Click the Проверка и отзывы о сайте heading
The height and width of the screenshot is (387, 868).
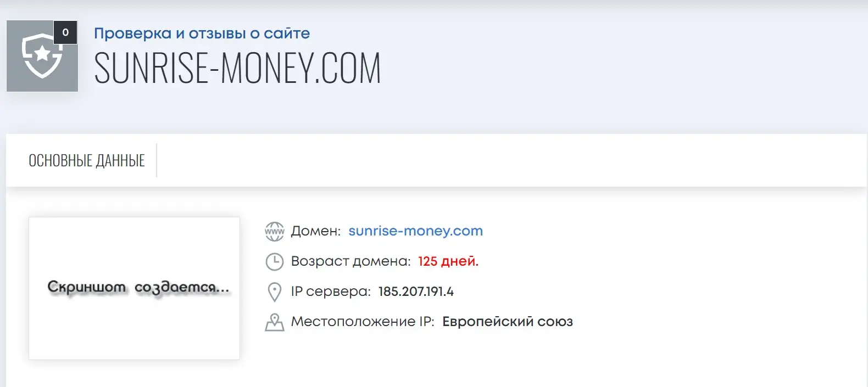click(x=202, y=33)
